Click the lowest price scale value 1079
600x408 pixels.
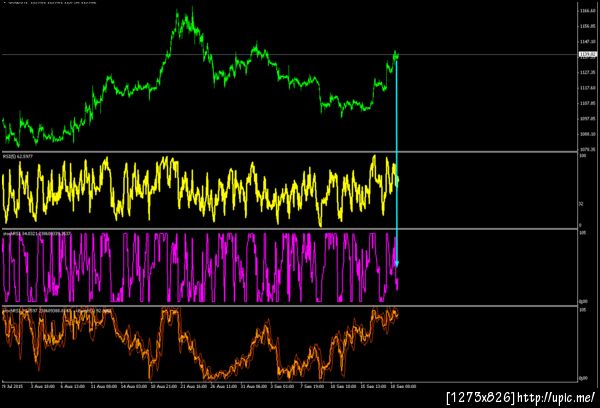coord(588,149)
